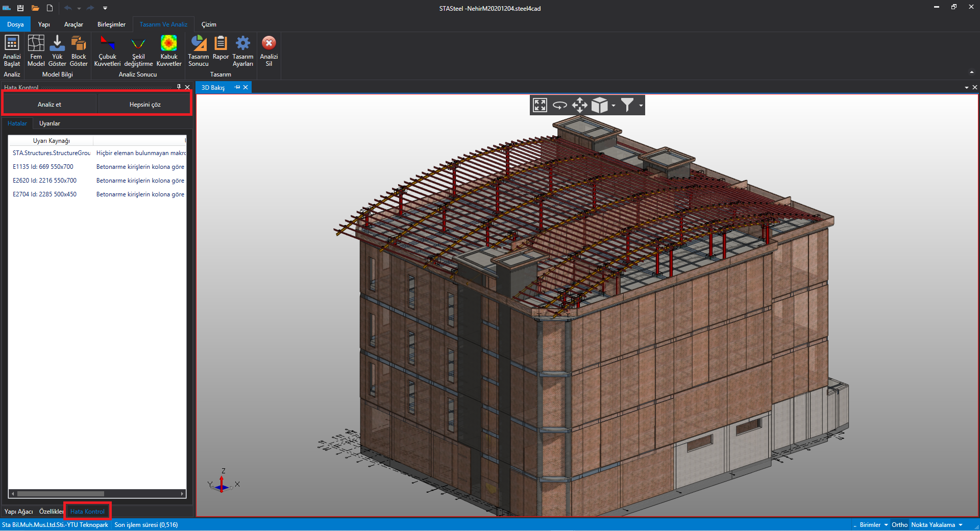This screenshot has width=980, height=531.
Task: Open Block Göster tool
Action: coord(79,50)
